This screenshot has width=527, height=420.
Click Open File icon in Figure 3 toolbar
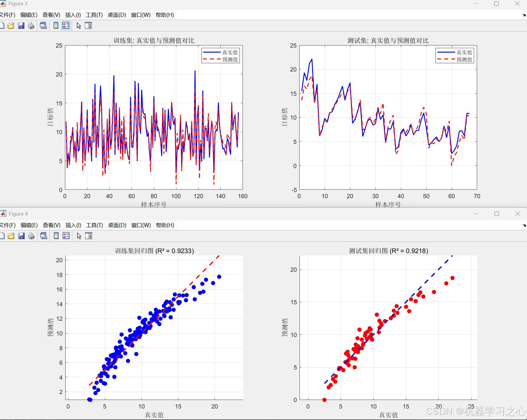point(11,26)
